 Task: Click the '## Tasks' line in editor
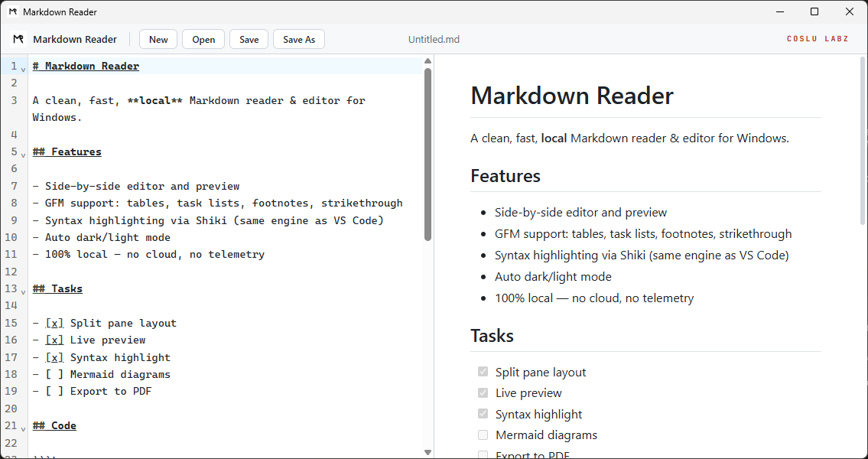(x=57, y=288)
